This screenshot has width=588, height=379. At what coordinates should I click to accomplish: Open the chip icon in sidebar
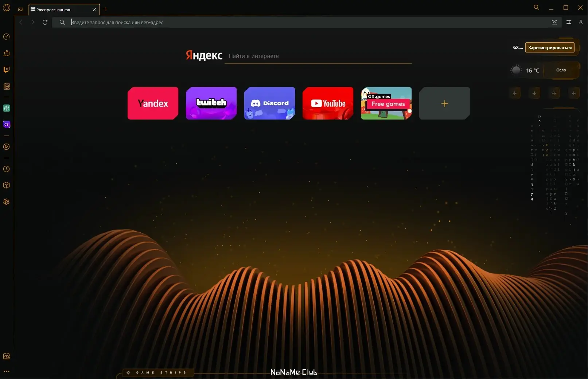coord(7,86)
